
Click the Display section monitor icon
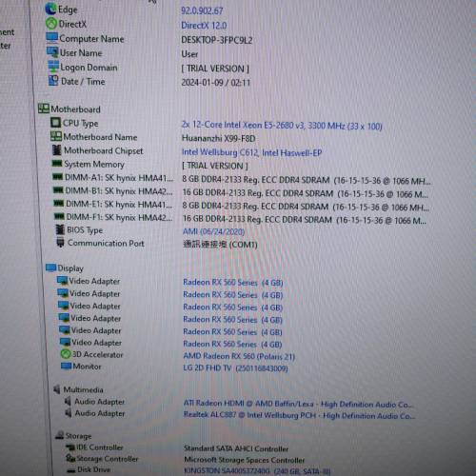pos(50,268)
